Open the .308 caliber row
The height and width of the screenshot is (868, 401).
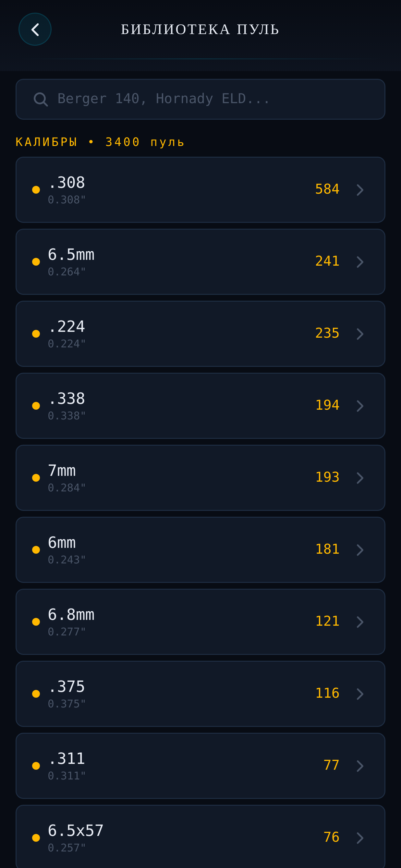click(x=200, y=190)
